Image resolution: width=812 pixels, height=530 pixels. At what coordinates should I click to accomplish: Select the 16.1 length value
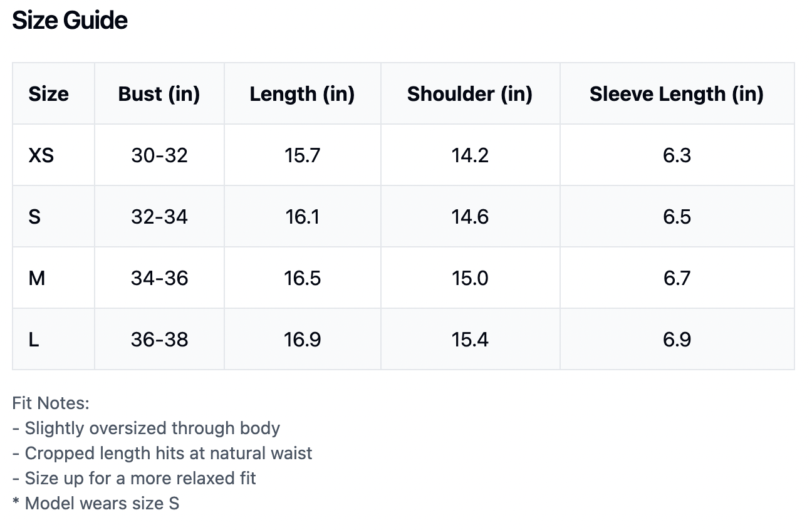click(x=302, y=217)
